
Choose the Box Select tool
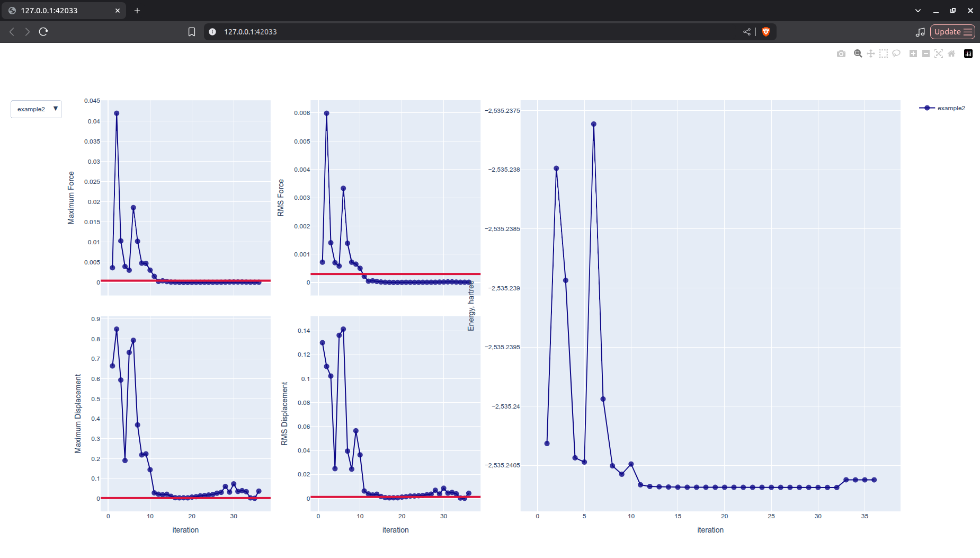coord(884,54)
